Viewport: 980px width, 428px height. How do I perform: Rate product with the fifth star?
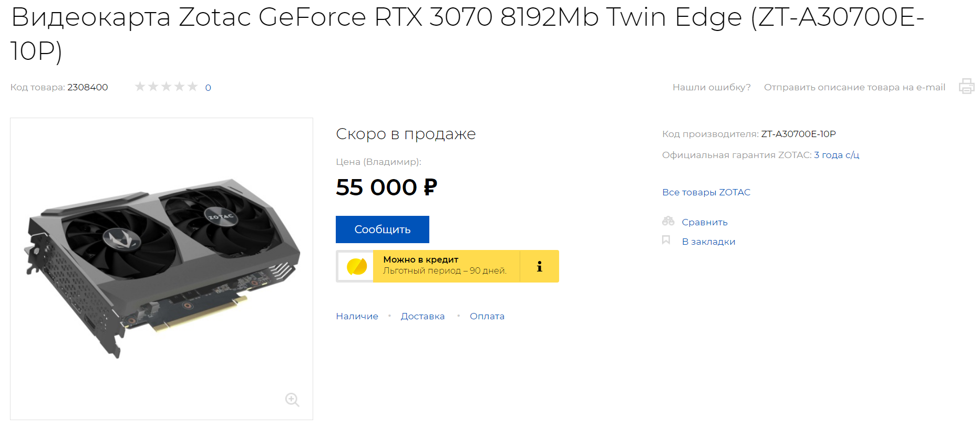pyautogui.click(x=193, y=87)
